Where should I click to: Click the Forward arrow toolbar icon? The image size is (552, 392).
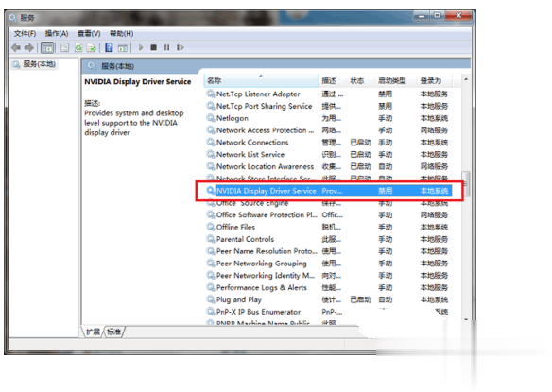29,47
